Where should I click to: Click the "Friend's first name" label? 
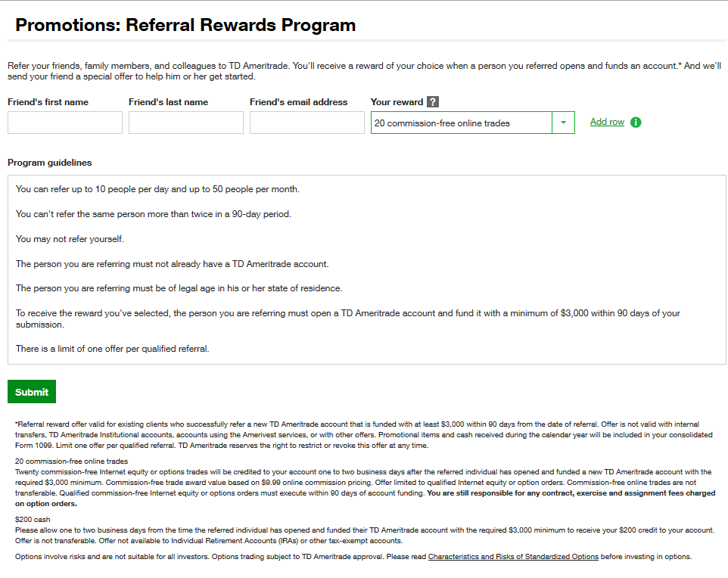click(48, 102)
